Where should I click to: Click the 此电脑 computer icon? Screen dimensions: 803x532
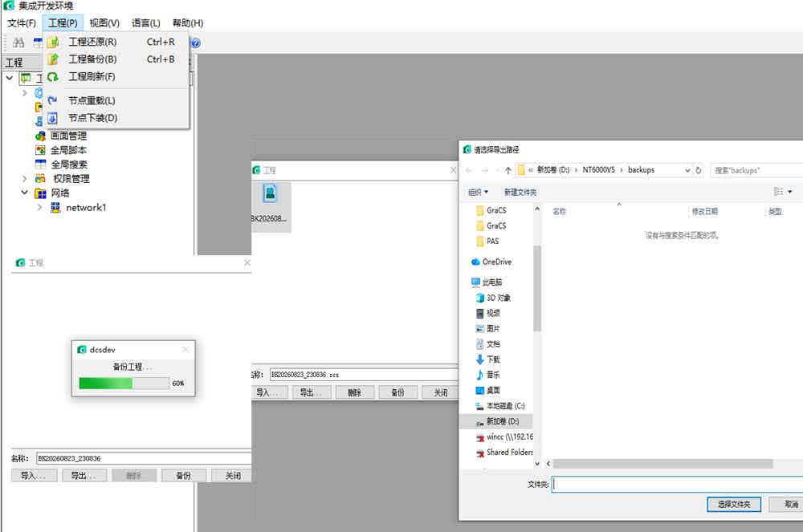475,282
